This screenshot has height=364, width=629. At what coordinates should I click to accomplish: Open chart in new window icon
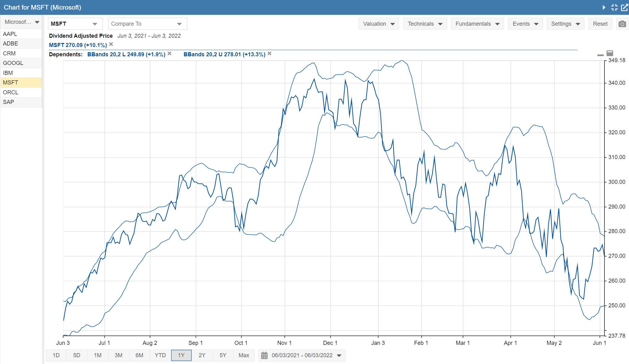tap(624, 7)
